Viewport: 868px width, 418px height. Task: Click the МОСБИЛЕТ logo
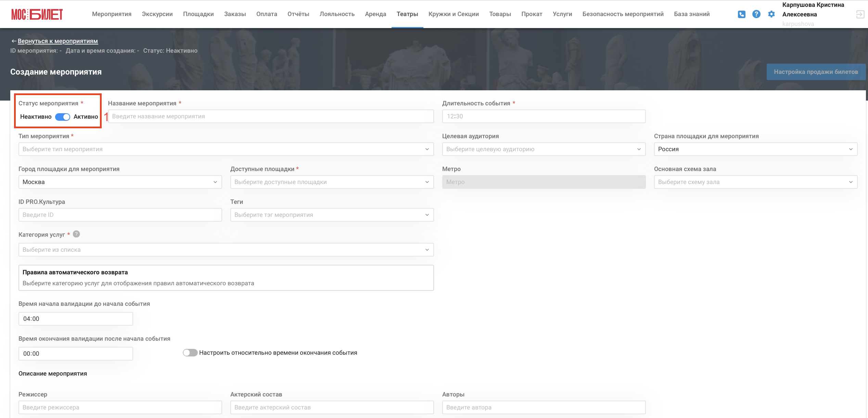click(37, 14)
